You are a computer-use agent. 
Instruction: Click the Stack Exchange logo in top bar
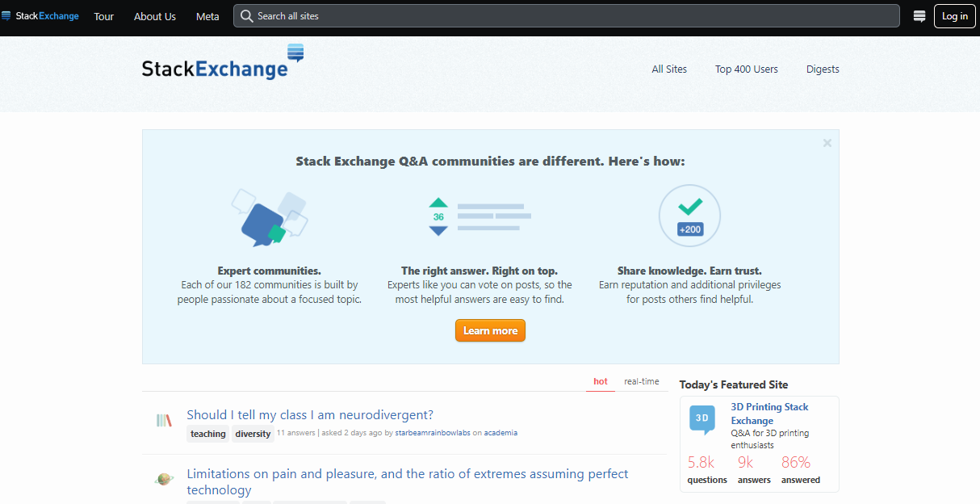pos(40,16)
